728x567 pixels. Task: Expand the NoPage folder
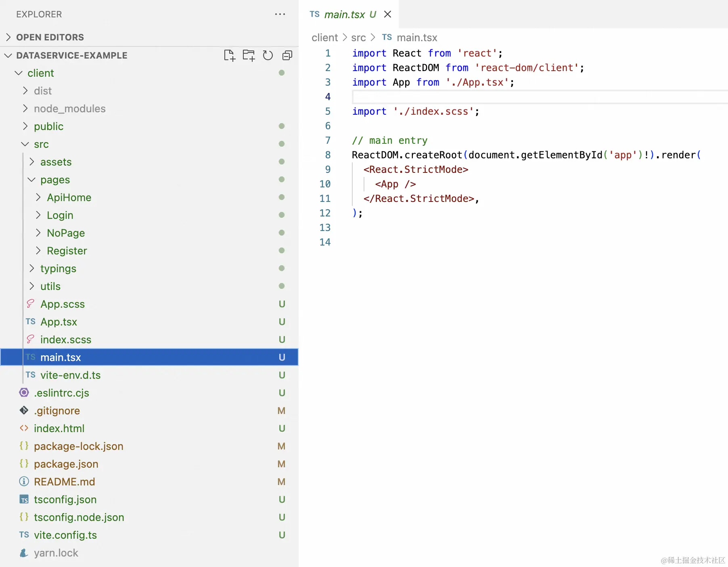[38, 233]
